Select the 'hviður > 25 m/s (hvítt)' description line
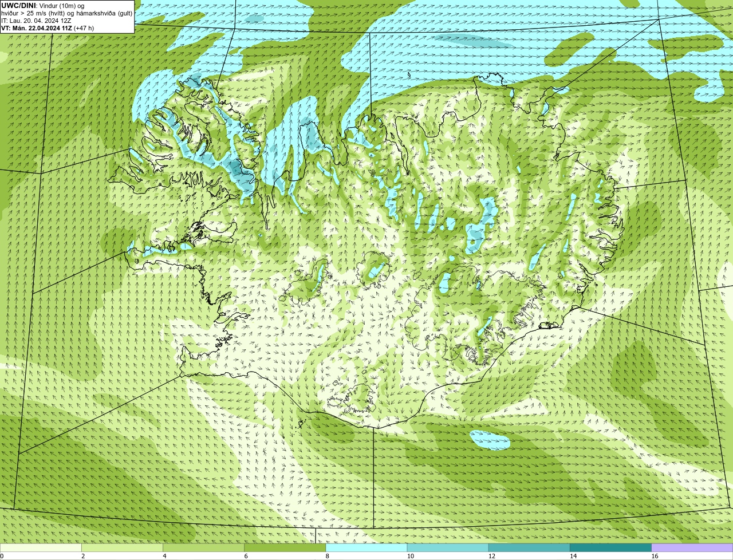Viewport: 733px width, 560px height. pos(66,13)
